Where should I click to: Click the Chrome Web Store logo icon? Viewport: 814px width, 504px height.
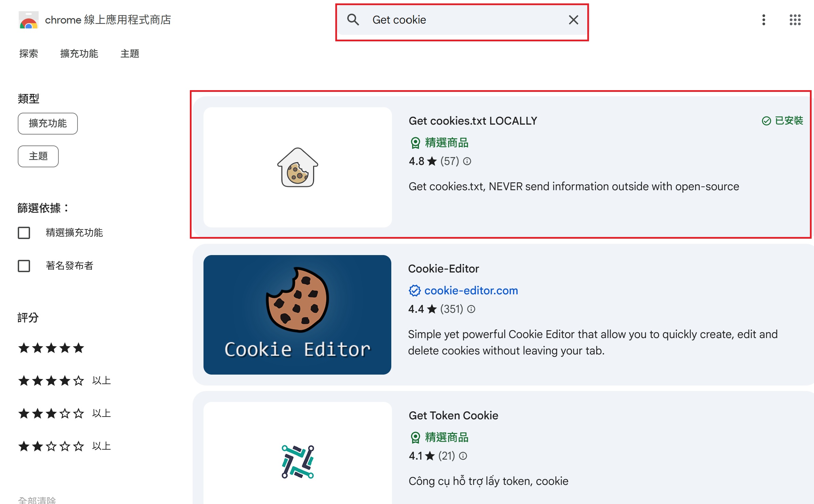[29, 20]
